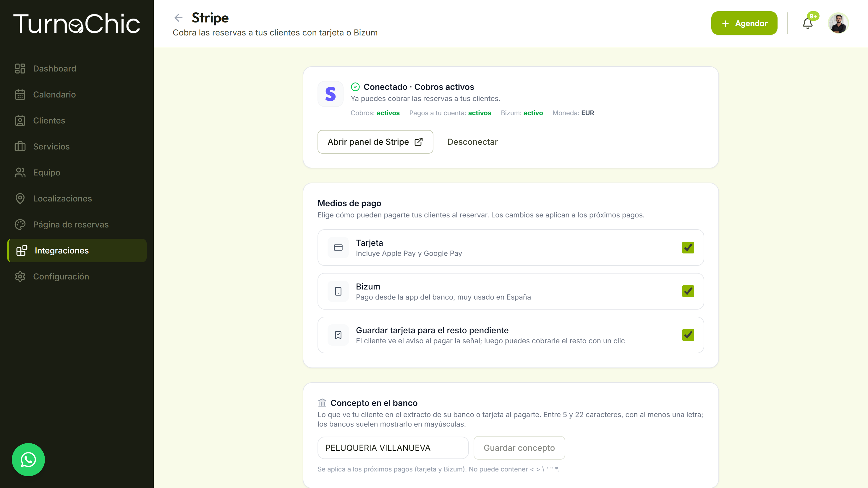Click the bookmark icon in Guardar tarjeta row

click(x=338, y=335)
